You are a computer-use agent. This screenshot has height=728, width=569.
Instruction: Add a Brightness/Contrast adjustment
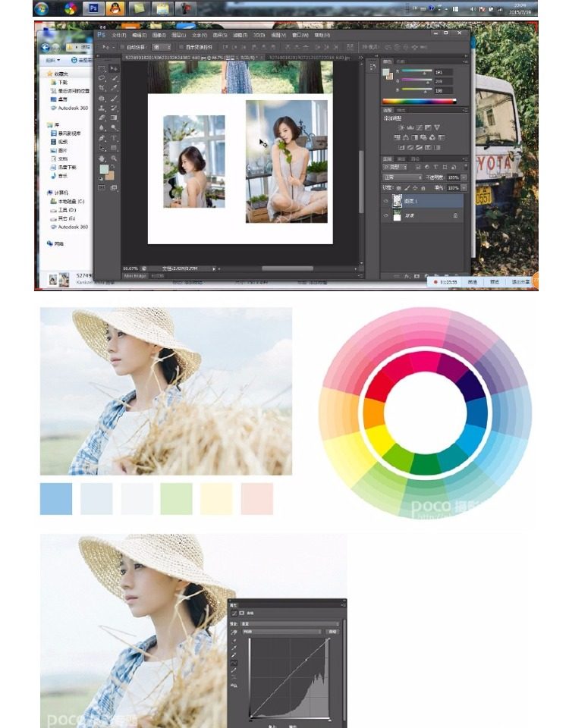tap(401, 127)
